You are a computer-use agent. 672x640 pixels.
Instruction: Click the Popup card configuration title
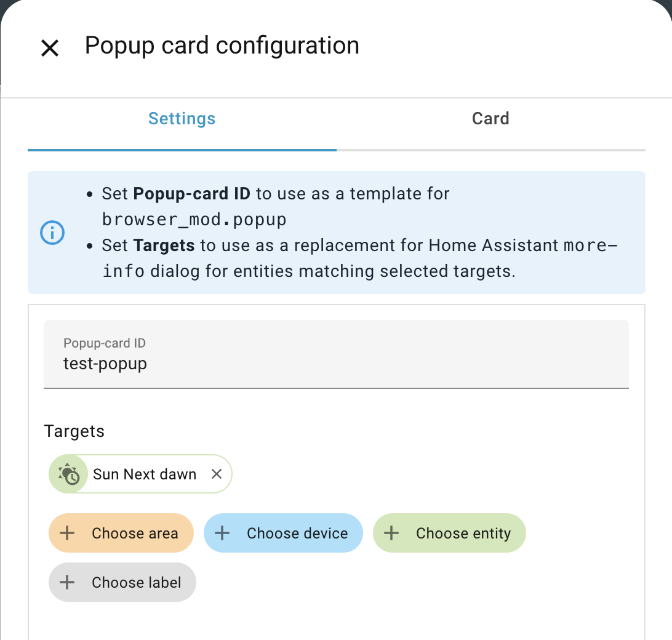click(x=222, y=45)
